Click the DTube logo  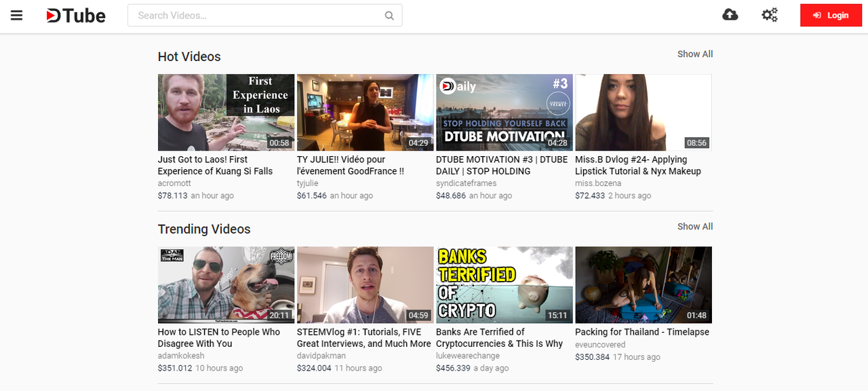tap(76, 15)
